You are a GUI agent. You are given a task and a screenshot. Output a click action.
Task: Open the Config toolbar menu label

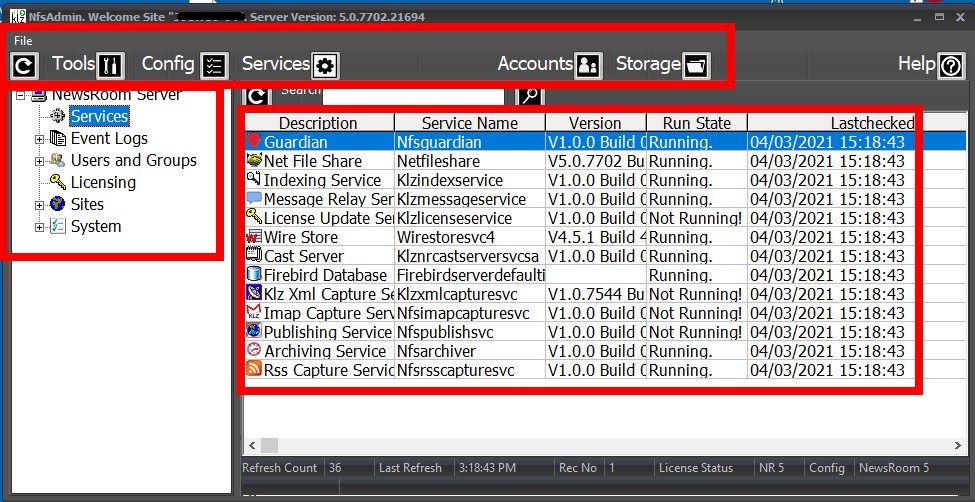pyautogui.click(x=168, y=63)
